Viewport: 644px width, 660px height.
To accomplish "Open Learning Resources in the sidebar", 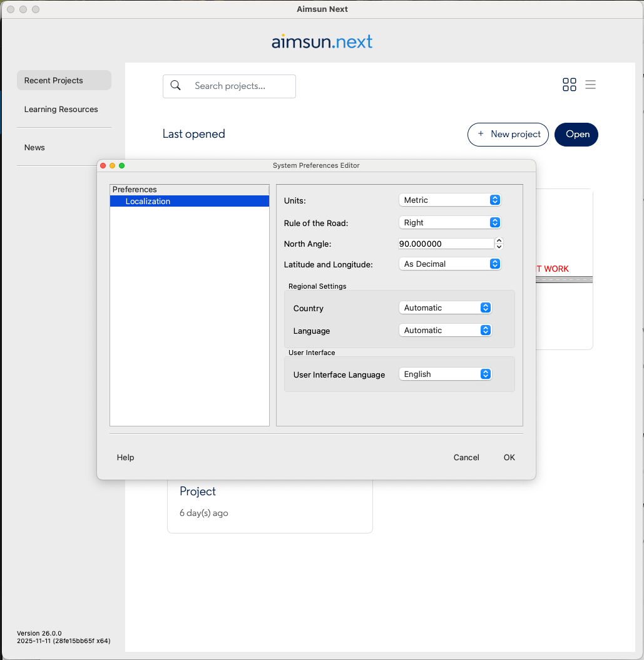I will 61,110.
